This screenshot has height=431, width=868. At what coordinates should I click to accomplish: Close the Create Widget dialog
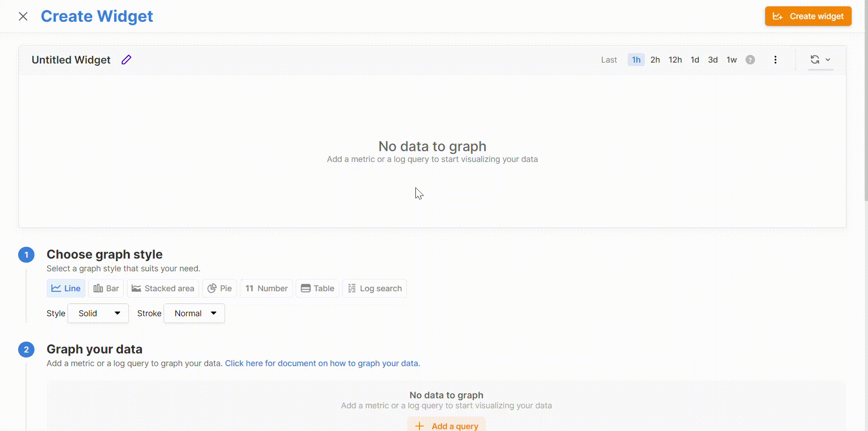pyautogui.click(x=23, y=16)
